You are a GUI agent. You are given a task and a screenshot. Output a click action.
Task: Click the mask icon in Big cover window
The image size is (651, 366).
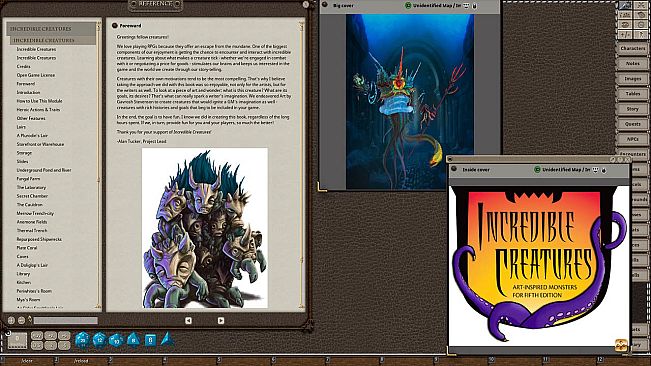(466, 6)
